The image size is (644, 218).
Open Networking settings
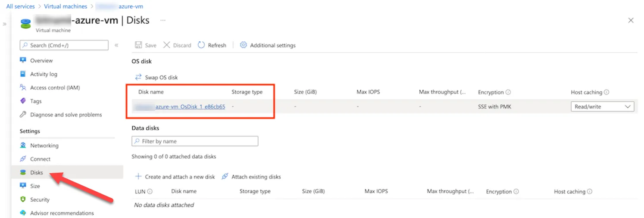44,146
